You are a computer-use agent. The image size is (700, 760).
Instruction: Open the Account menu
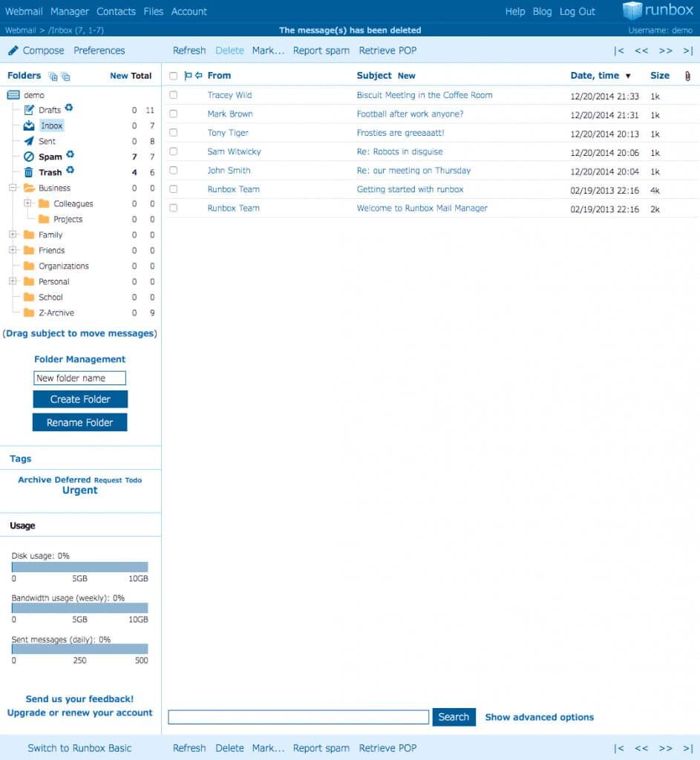(x=189, y=11)
